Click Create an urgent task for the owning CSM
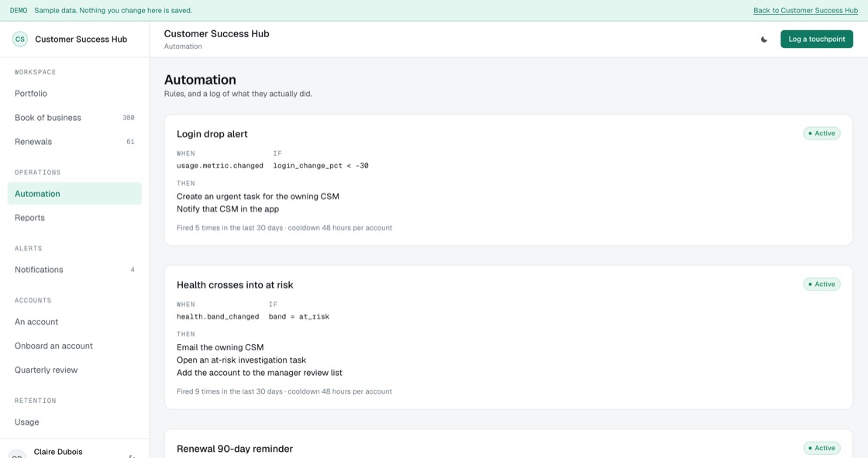The height and width of the screenshot is (458, 868). (x=258, y=196)
